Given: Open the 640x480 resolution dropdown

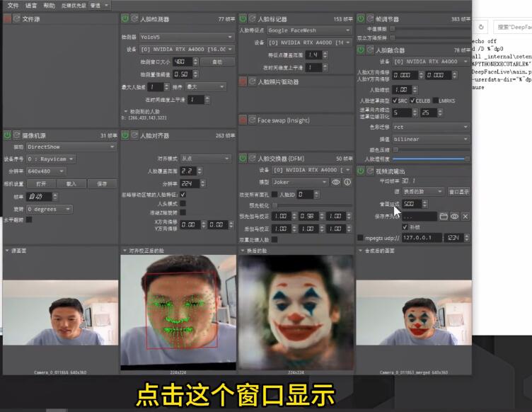Looking at the screenshot, I should tap(46, 171).
